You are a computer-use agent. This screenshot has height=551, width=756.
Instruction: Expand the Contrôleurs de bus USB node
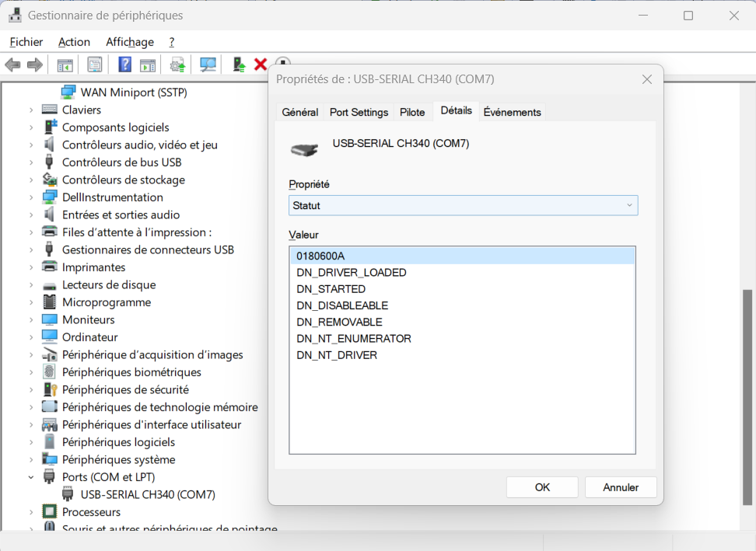31,162
